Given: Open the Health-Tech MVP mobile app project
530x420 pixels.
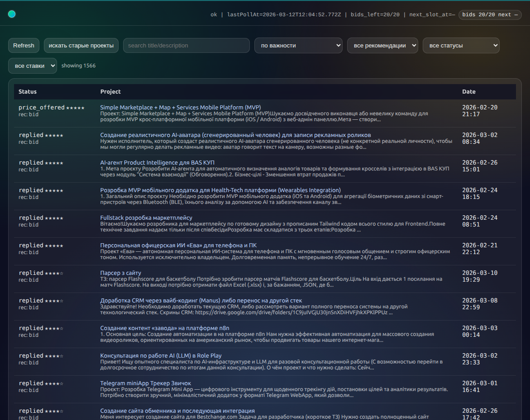Looking at the screenshot, I should 220,190.
